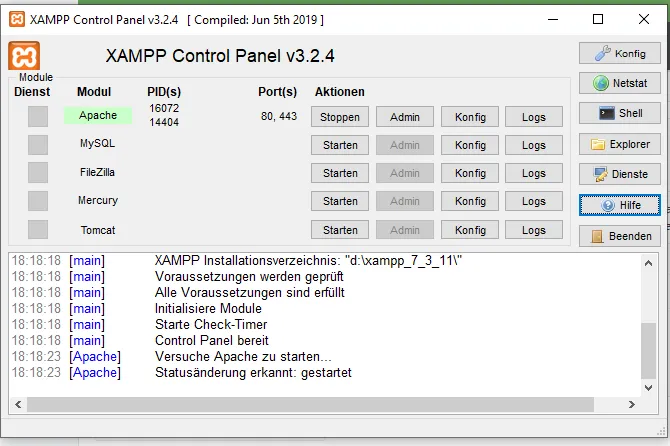Click the MySQL module label
Screen dimensions: 670x446
pos(97,143)
